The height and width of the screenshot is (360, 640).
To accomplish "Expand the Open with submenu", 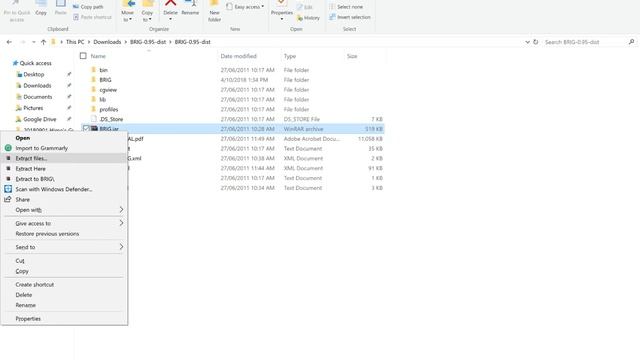I will [x=64, y=210].
